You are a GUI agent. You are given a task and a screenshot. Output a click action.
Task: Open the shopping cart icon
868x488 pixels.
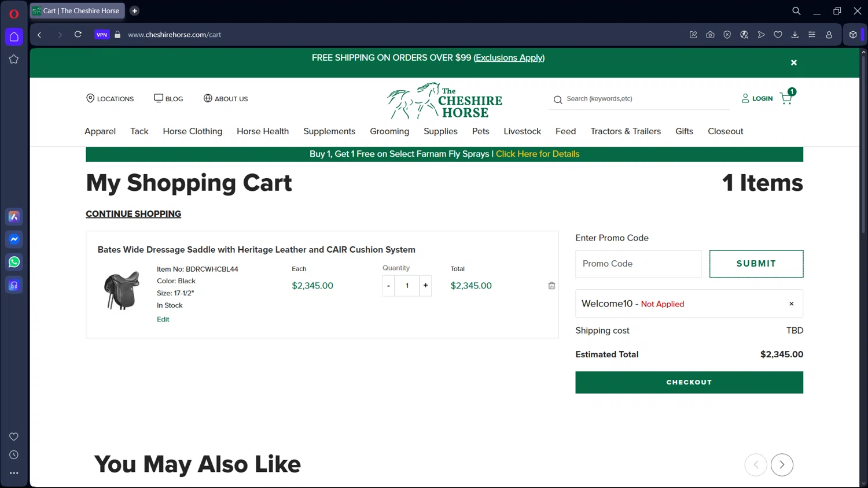(x=787, y=97)
